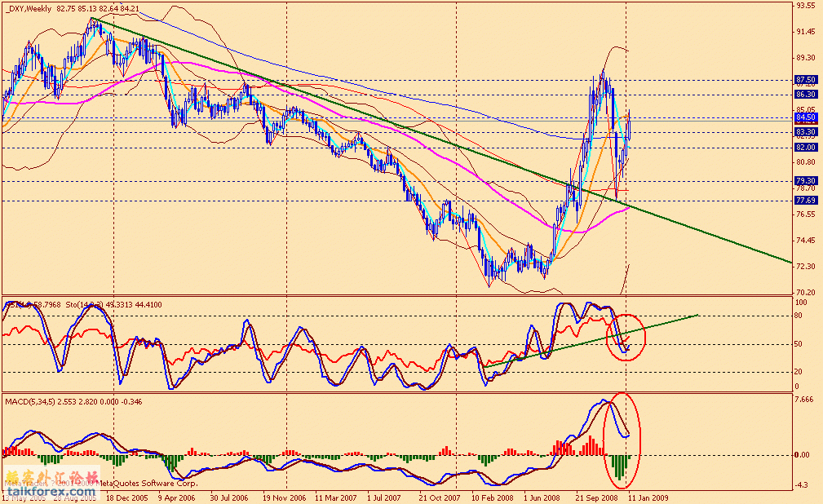This screenshot has height=504, width=823.
Task: Click the _DXY,Weekly chart title text
Action: pos(29,8)
